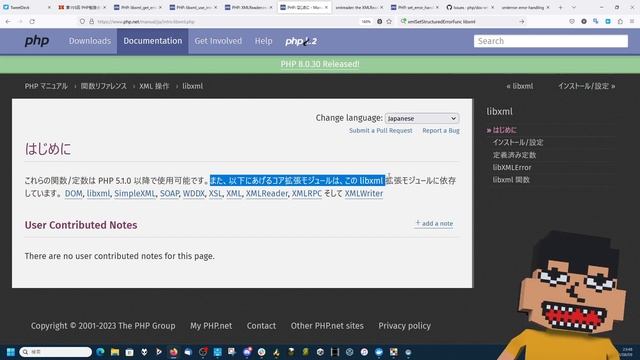
Task: Open the Windows Start menu
Action: tap(11, 352)
